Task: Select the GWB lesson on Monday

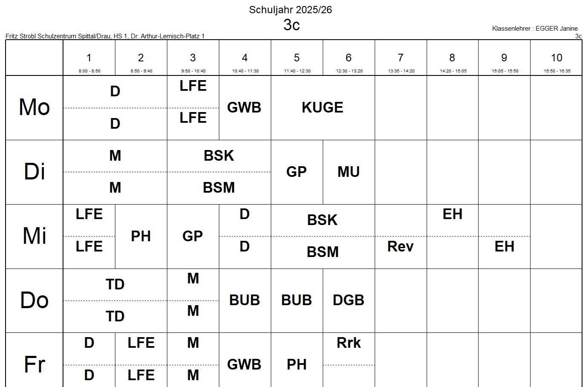Action: pos(244,107)
